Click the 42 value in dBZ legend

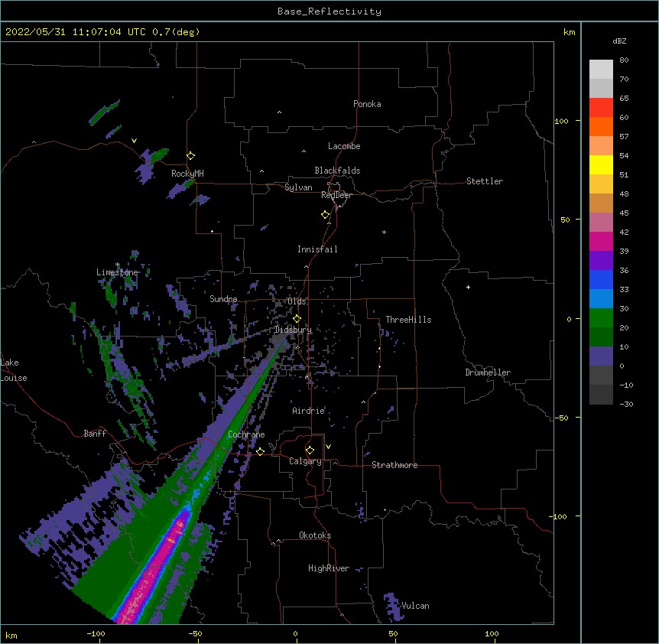coord(624,232)
